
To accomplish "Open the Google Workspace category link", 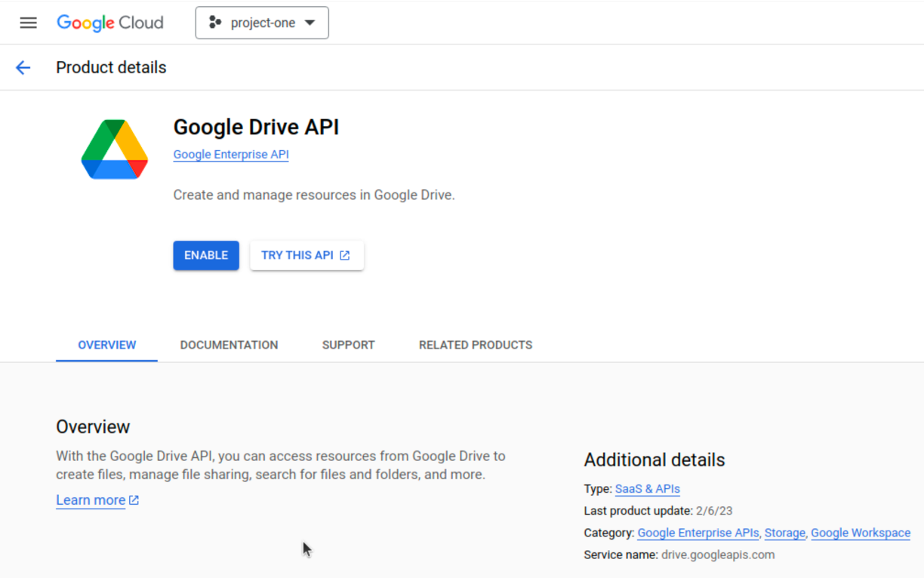I will pos(860,533).
